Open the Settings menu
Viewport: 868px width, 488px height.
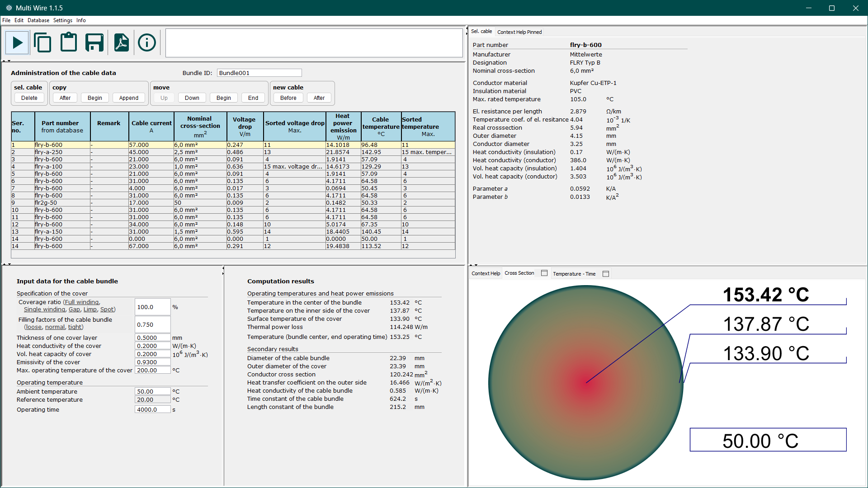pyautogui.click(x=63, y=20)
